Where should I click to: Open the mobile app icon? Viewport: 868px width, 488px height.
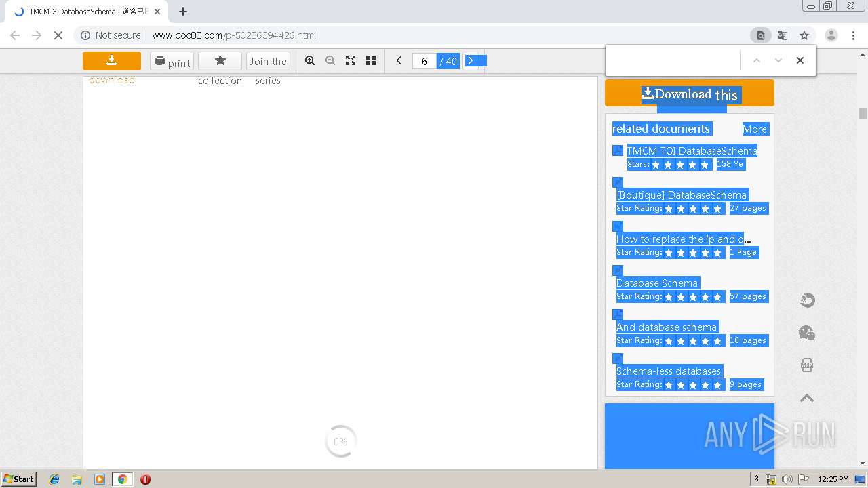coord(807,365)
